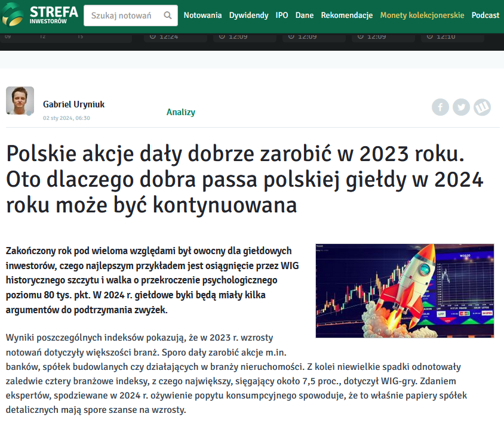504x423 pixels.
Task: Share article on Twitter
Action: tap(461, 107)
